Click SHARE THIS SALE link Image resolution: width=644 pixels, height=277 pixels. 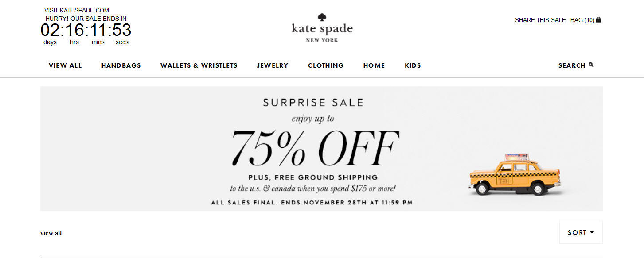pyautogui.click(x=540, y=20)
